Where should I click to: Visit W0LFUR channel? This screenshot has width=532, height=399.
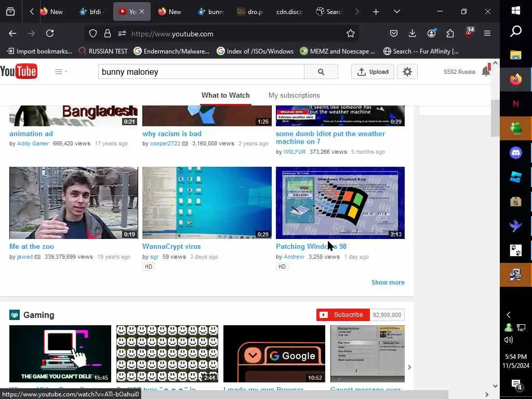point(295,152)
